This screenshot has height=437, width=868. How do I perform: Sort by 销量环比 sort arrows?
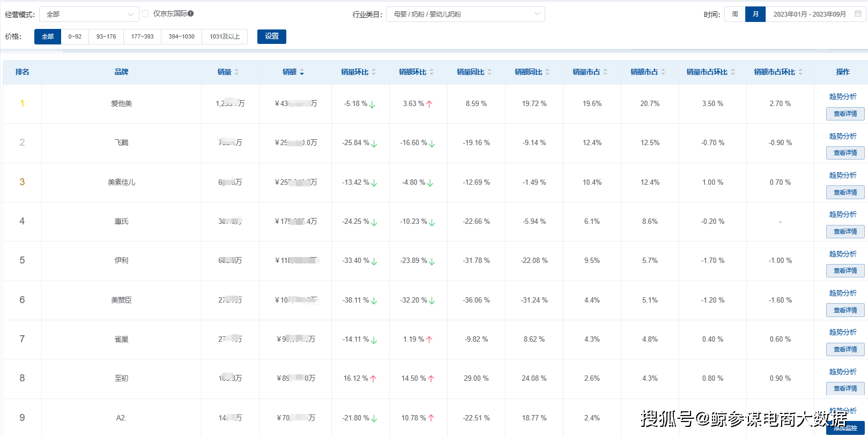[374, 72]
